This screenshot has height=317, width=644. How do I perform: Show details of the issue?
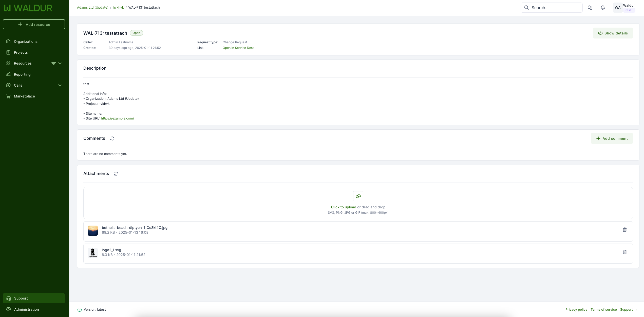613,33
